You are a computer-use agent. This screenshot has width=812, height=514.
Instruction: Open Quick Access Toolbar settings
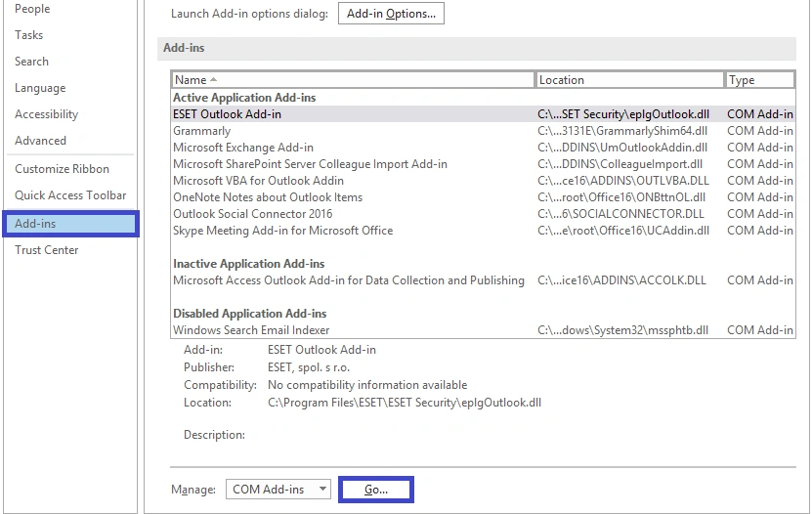point(70,195)
